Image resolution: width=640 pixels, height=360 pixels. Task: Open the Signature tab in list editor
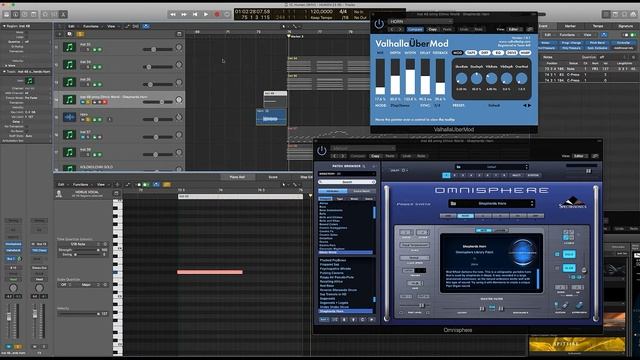[625, 26]
